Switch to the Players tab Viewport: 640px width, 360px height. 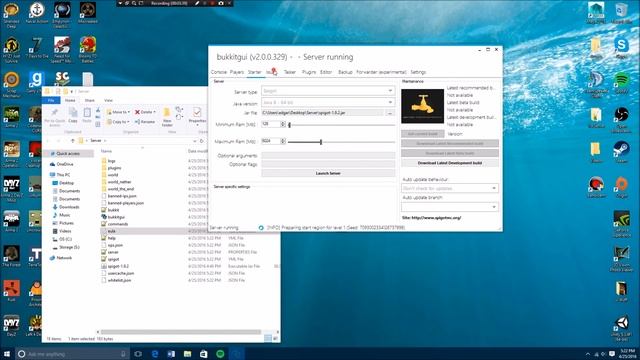tap(237, 72)
